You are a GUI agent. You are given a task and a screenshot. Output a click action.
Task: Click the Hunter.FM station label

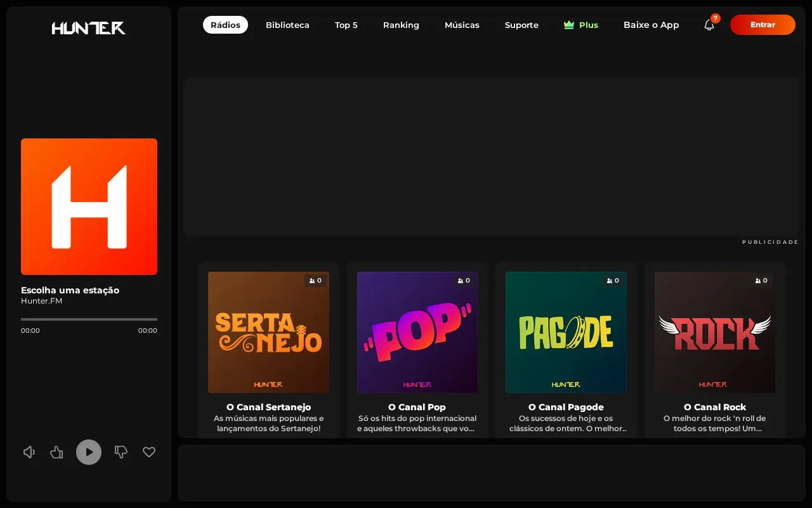(x=42, y=301)
